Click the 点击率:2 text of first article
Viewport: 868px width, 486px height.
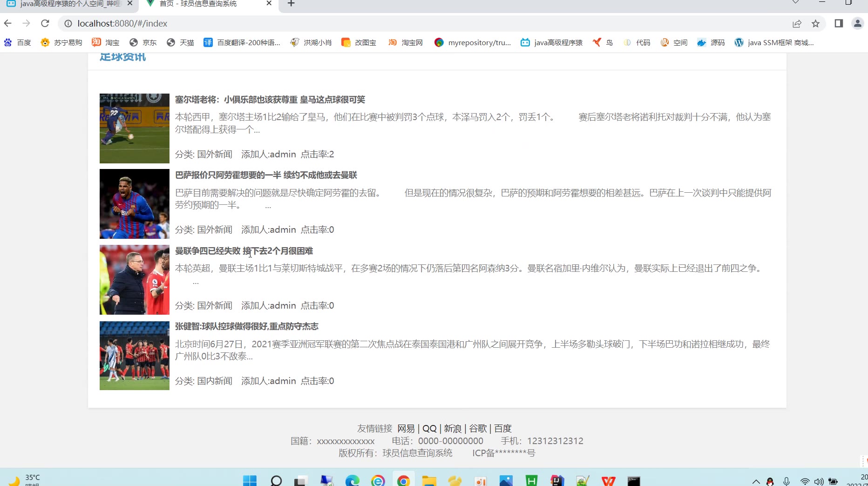318,154
